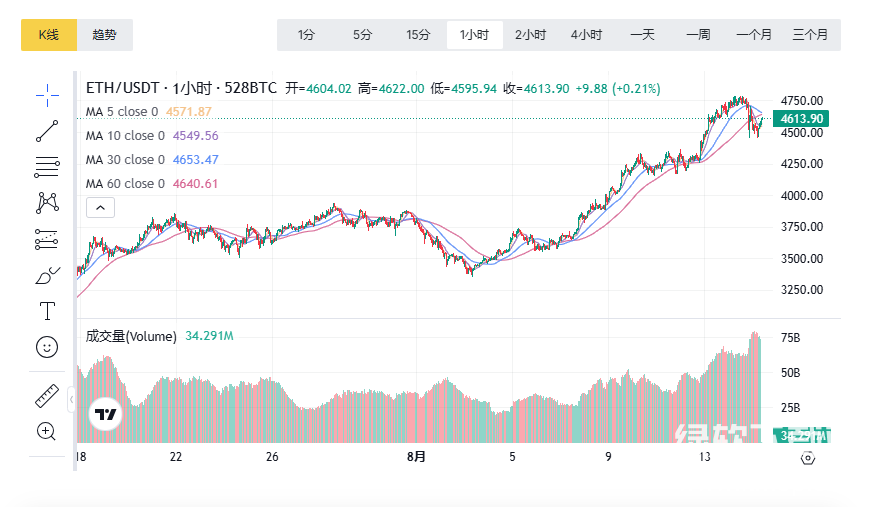The height and width of the screenshot is (507, 876).
Task: Select the 一周 timeframe option
Action: 698,35
